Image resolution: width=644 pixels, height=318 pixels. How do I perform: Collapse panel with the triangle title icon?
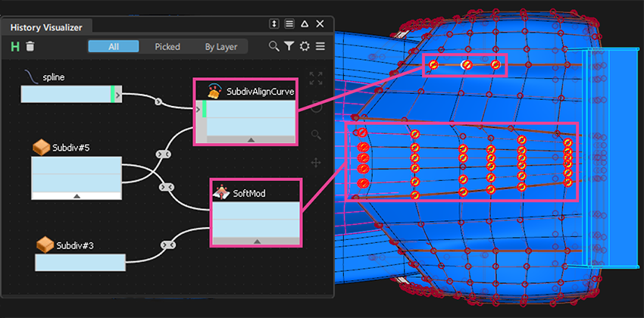click(305, 23)
